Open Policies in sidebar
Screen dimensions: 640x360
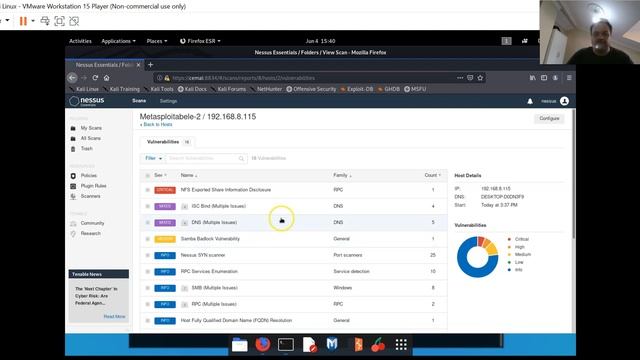pyautogui.click(x=89, y=176)
